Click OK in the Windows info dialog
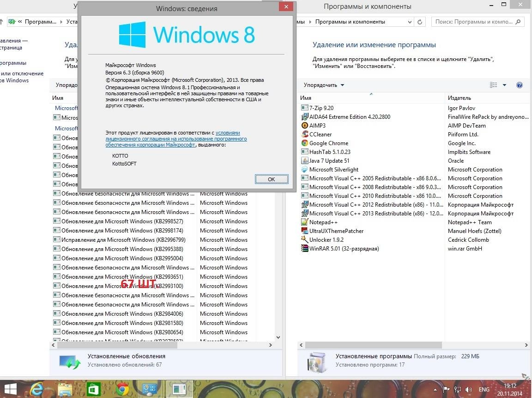Screen dimensions: 532x398 coord(272,179)
